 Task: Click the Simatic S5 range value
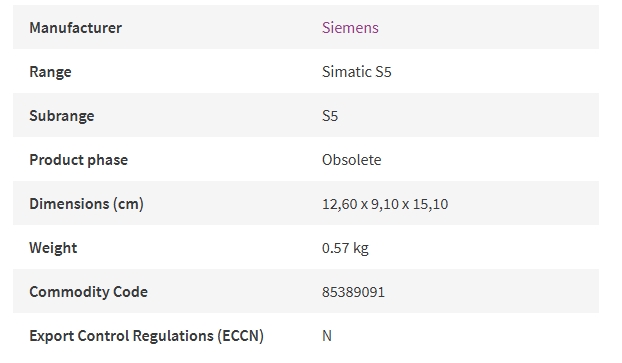pos(357,72)
